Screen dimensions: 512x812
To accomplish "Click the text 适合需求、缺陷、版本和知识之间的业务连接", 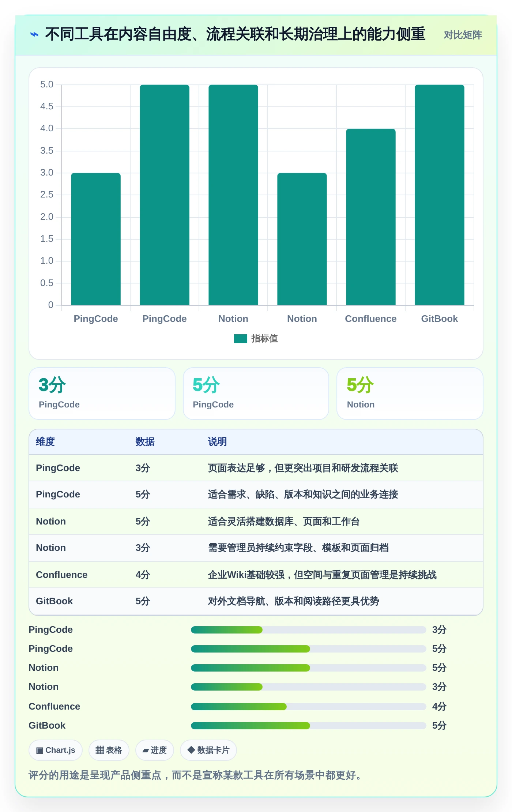I will 303,495.
